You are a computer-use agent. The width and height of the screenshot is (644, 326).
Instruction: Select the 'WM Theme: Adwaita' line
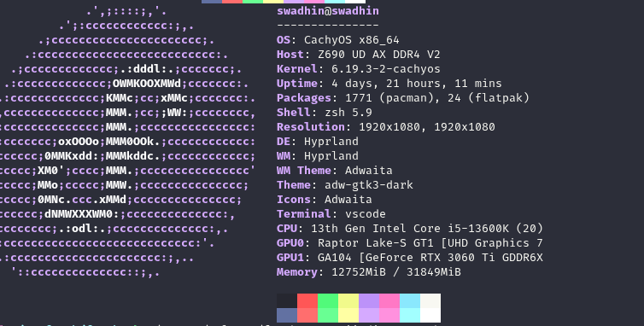[334, 170]
